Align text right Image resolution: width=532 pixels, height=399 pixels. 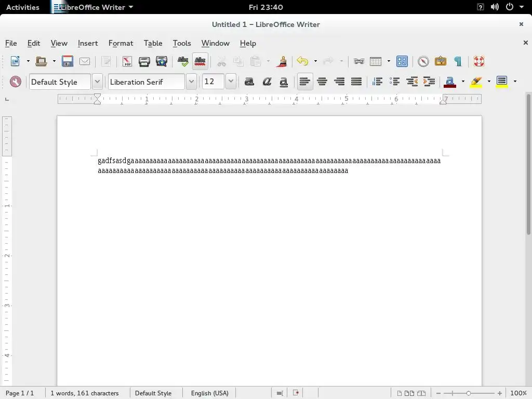[x=339, y=82]
